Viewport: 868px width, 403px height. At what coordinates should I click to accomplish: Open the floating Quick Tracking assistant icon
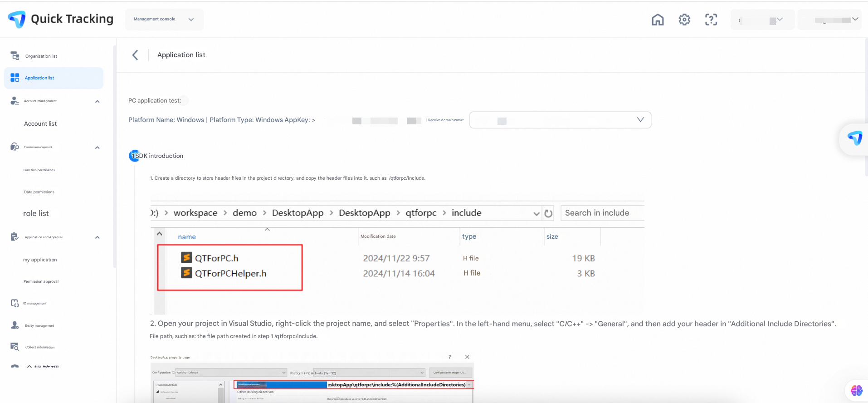point(855,138)
